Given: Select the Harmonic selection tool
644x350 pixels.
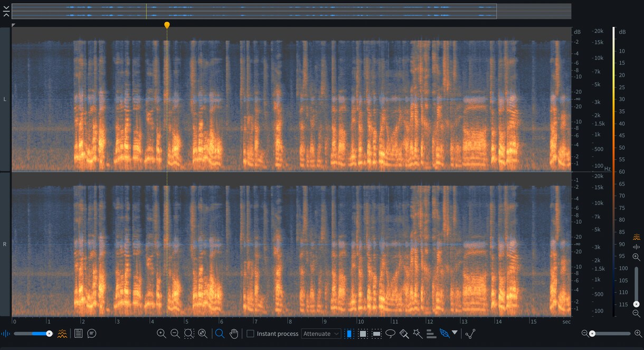Looking at the screenshot, I should coord(431,334).
